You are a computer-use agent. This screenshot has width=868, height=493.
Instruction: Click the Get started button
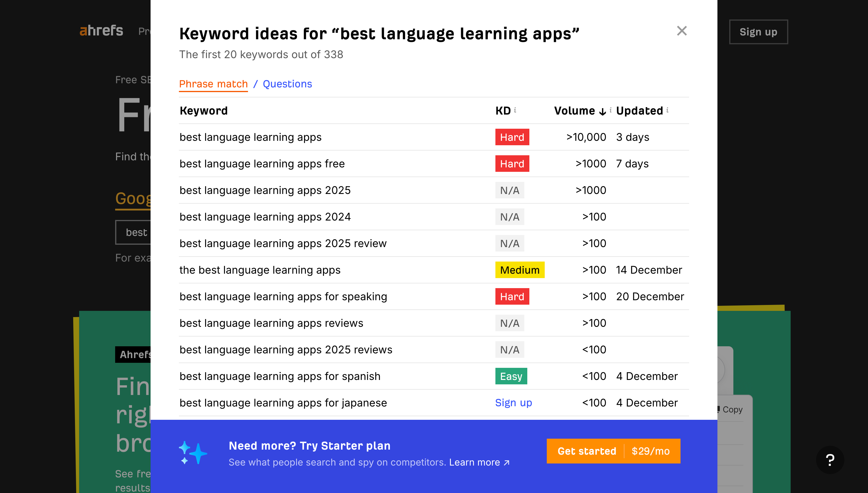point(587,451)
